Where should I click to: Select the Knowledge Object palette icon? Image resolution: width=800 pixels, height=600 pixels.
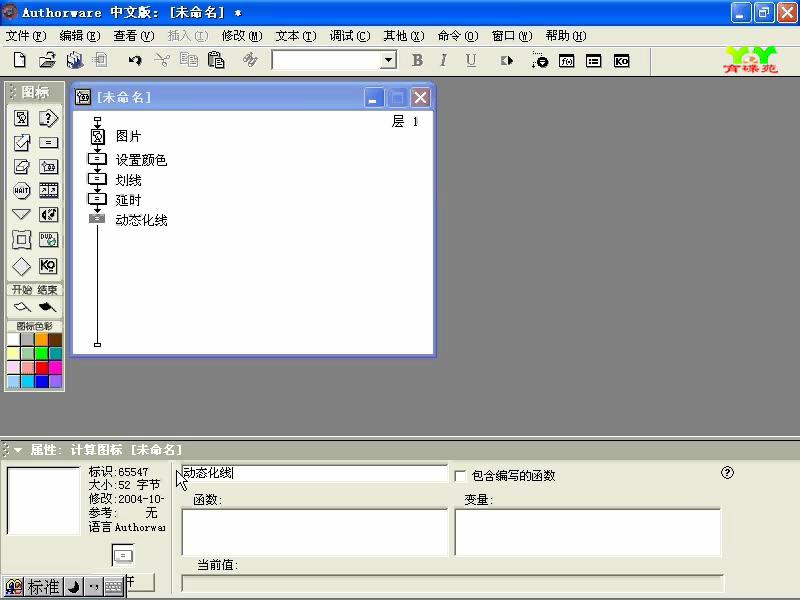(x=48, y=266)
